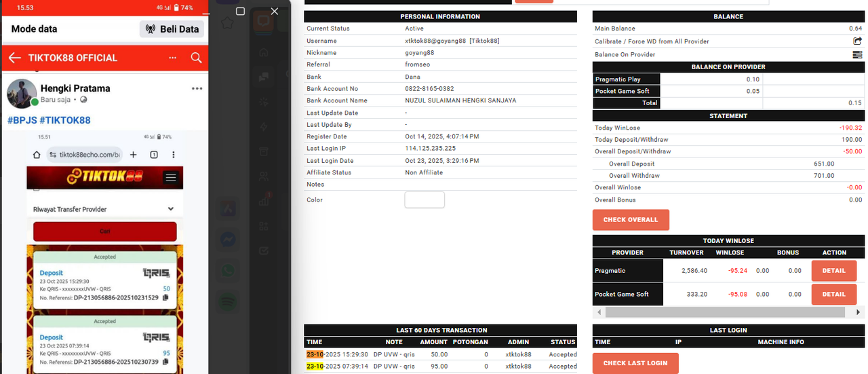Click the Pragmatic Play balance 0.10
The width and height of the screenshot is (868, 374).
(x=753, y=79)
